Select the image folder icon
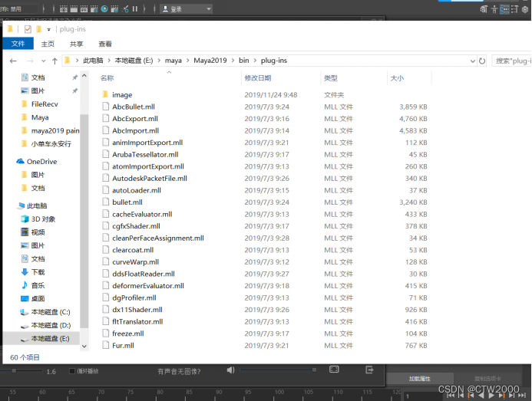Screen dimensions: 532x401 [105, 94]
